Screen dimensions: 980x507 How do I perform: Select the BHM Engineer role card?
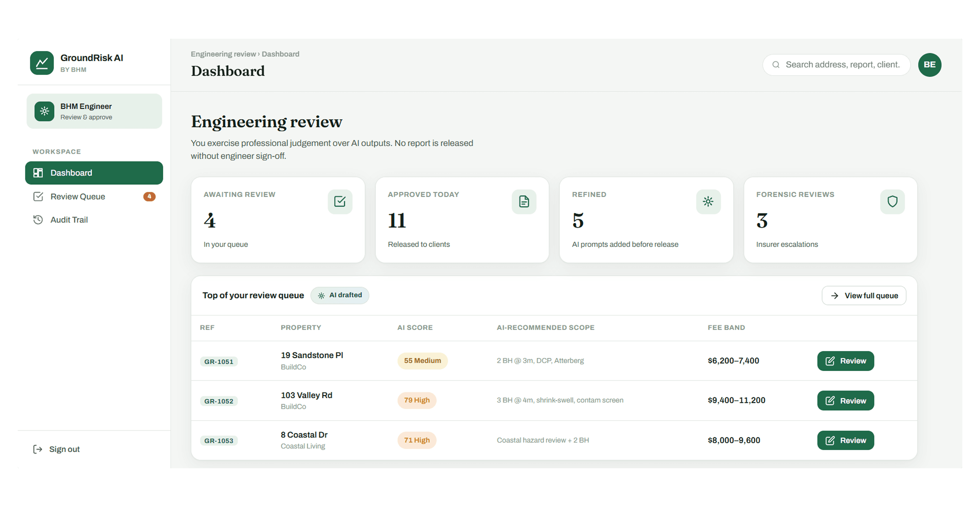tap(94, 111)
